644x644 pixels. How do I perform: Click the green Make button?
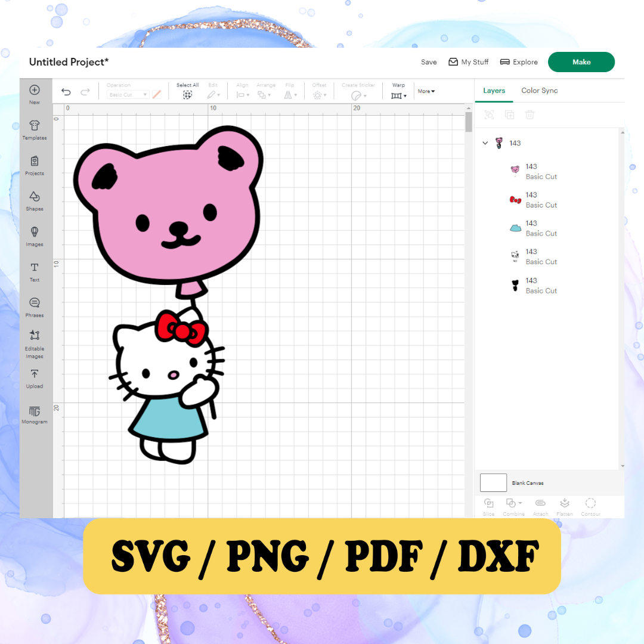(581, 62)
